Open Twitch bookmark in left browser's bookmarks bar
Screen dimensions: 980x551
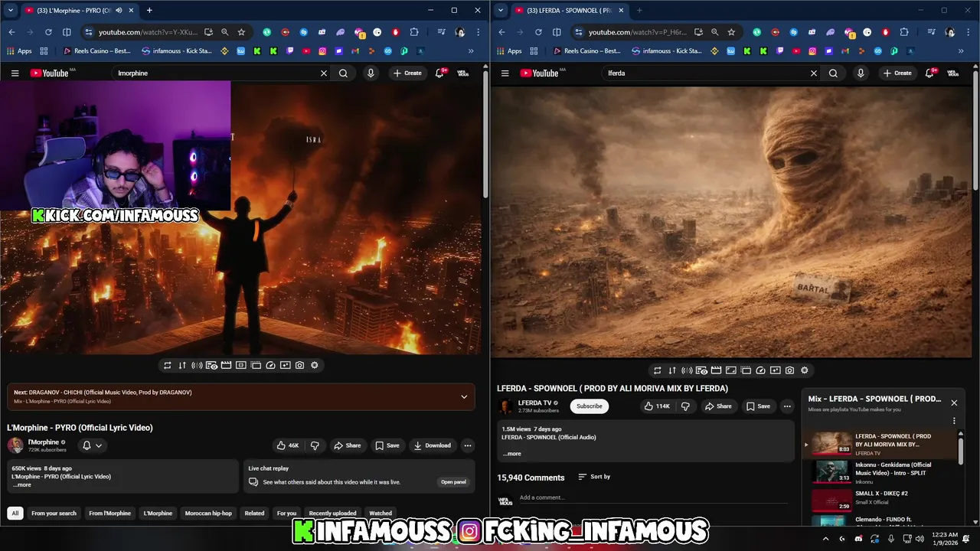point(290,51)
